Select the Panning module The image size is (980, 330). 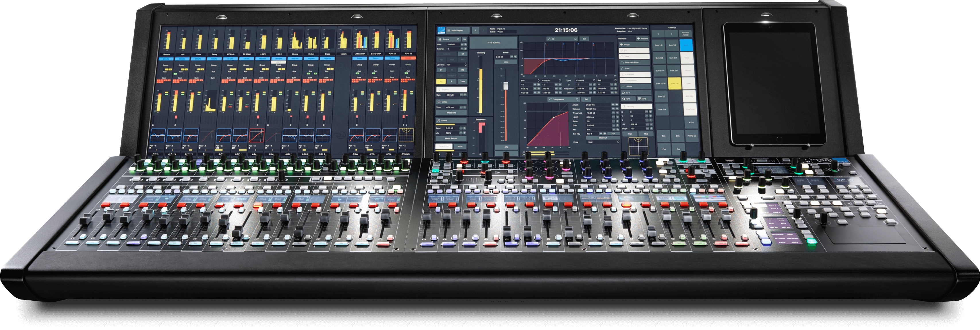(x=637, y=106)
